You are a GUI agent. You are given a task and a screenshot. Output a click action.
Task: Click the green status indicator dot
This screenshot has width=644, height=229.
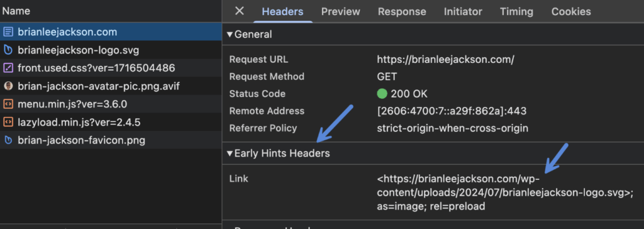[x=382, y=94]
